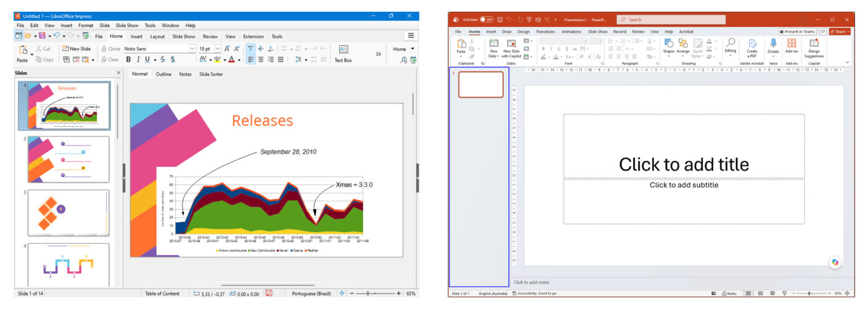Apply Underline in Impress toolbar
868x309 pixels.
(147, 60)
